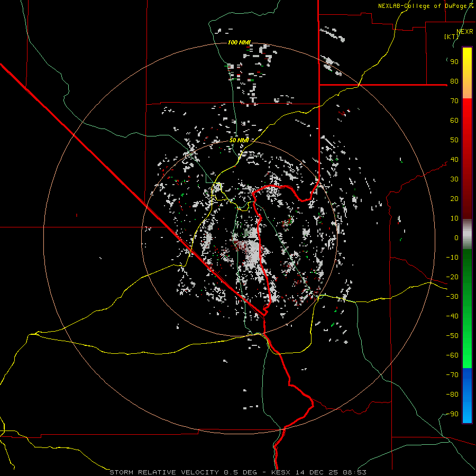The width and height of the screenshot is (476, 476).
Task: Click the -60 value on the velocity scale
Action: [x=452, y=355]
